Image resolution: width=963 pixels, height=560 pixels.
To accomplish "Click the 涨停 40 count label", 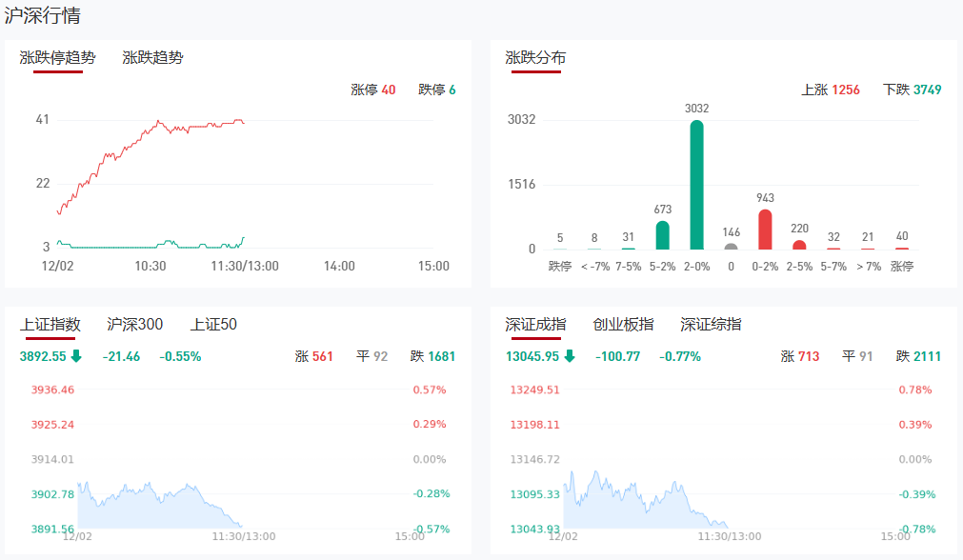I will click(373, 90).
